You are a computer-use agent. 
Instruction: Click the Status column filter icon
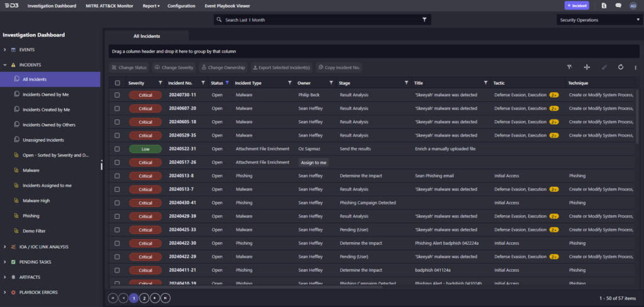point(227,82)
